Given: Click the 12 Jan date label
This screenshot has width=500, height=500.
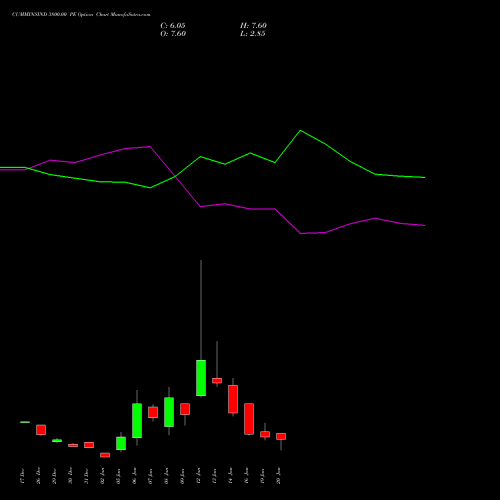Looking at the screenshot, I should click(198, 476).
